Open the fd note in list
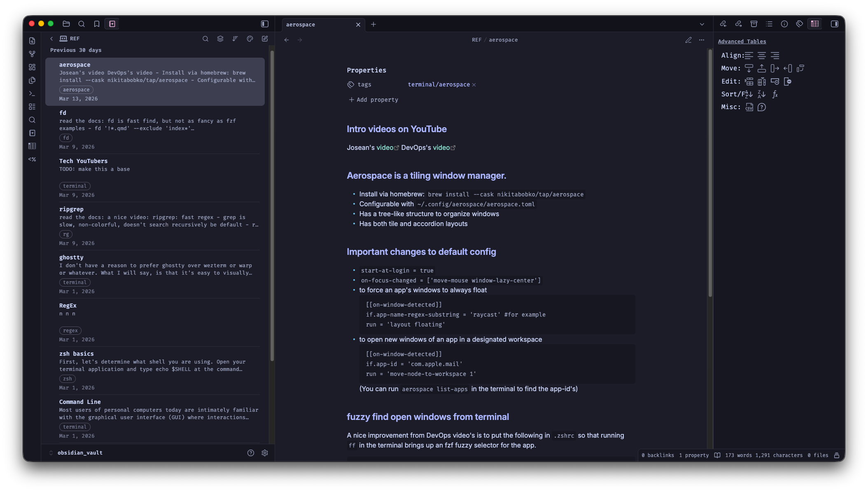Screen dimensions: 868x492 tap(155, 130)
